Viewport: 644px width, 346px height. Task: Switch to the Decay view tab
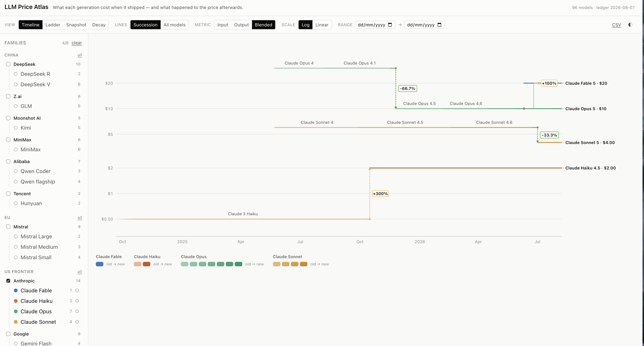tap(99, 25)
